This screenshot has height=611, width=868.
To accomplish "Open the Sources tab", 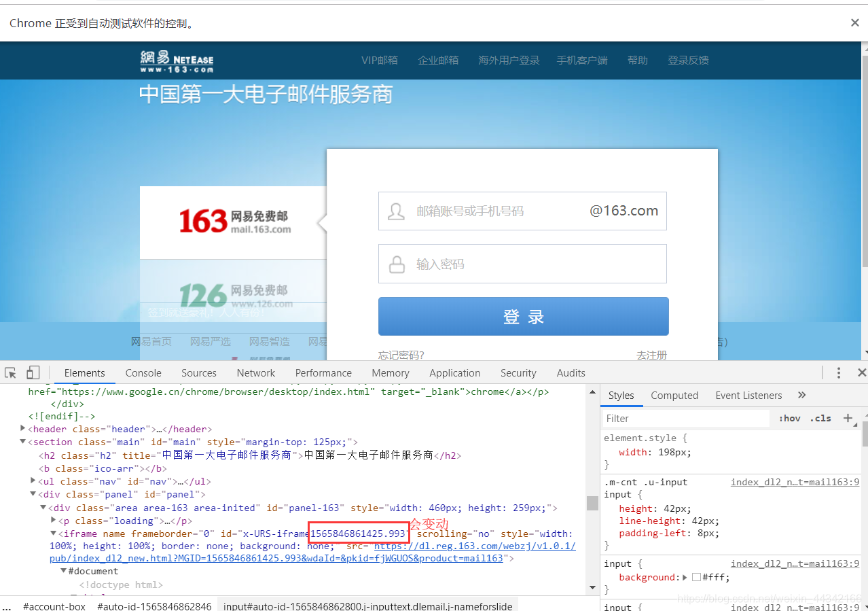I will (x=199, y=372).
